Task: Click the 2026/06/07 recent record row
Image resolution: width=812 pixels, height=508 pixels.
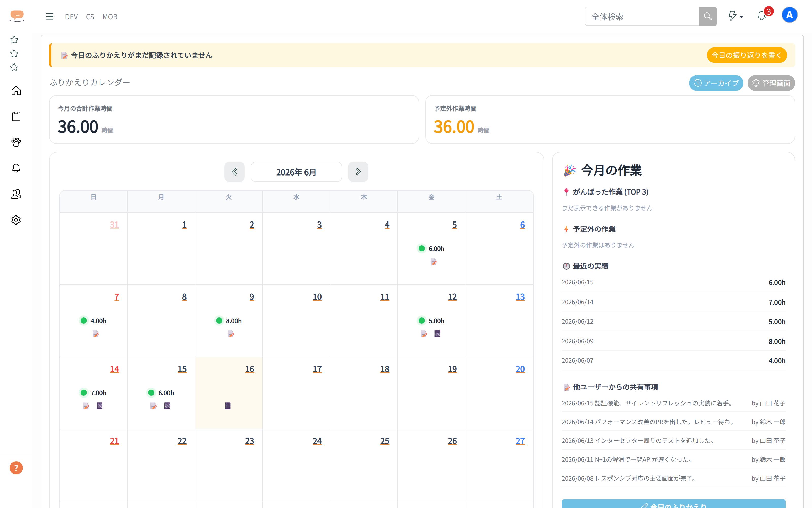Action: [x=673, y=361]
